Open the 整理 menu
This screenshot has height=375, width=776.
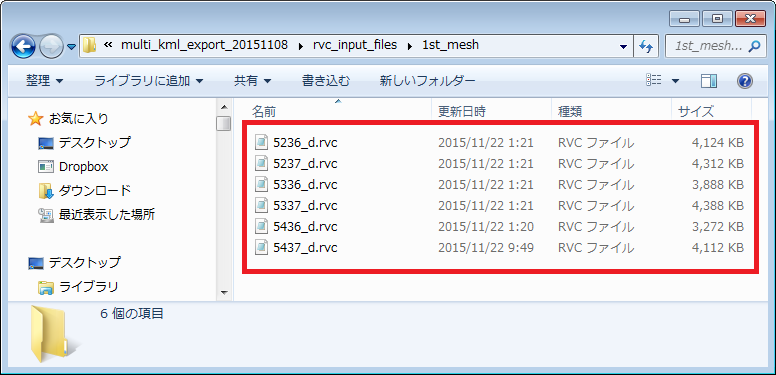coord(44,81)
